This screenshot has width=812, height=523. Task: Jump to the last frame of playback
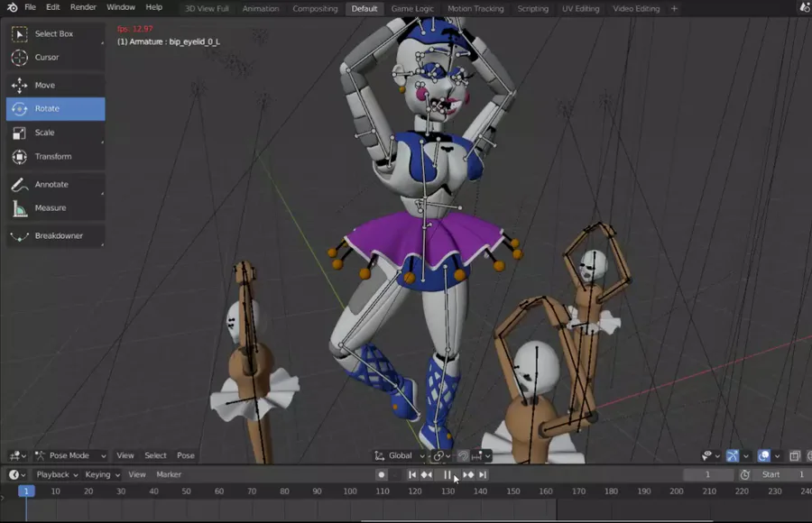tap(483, 475)
